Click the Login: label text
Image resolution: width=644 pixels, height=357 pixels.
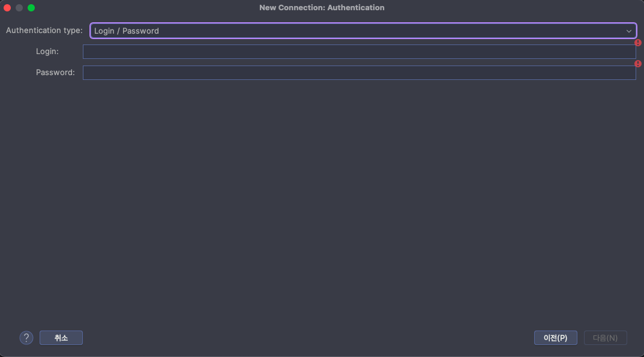pyautogui.click(x=47, y=52)
